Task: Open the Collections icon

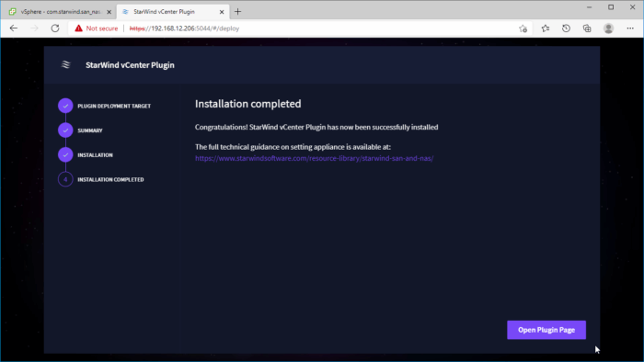Action: point(587,28)
